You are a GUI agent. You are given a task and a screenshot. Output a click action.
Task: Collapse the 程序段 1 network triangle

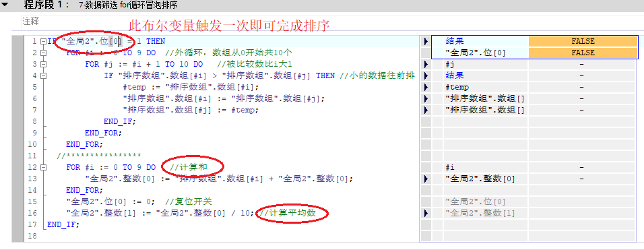[x=5, y=5]
